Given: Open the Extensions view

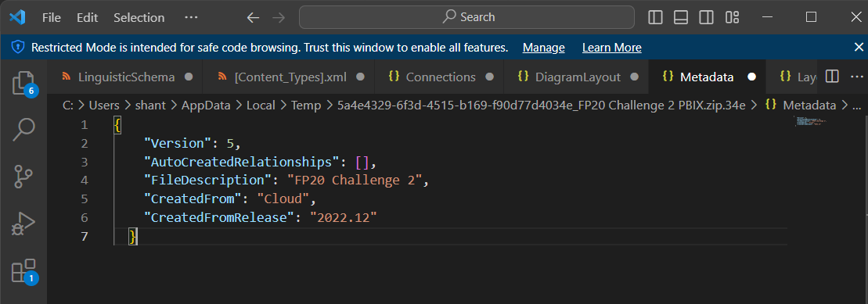Looking at the screenshot, I should coord(23,272).
